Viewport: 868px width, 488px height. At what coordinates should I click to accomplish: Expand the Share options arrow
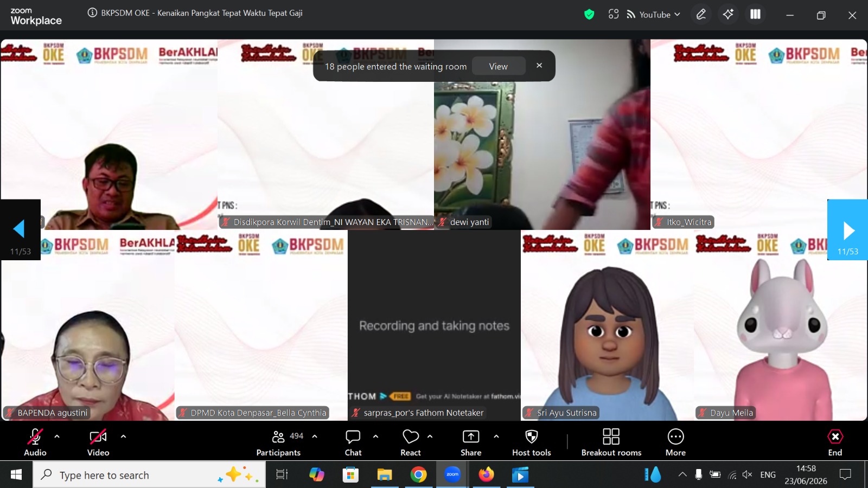(x=496, y=436)
